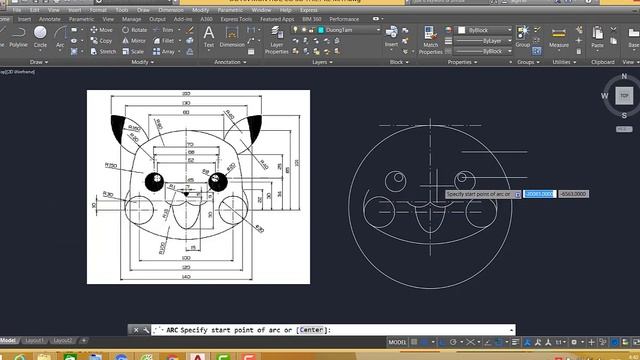This screenshot has height=360, width=640.
Task: Click the ByBlock color swatch
Action: tap(462, 30)
